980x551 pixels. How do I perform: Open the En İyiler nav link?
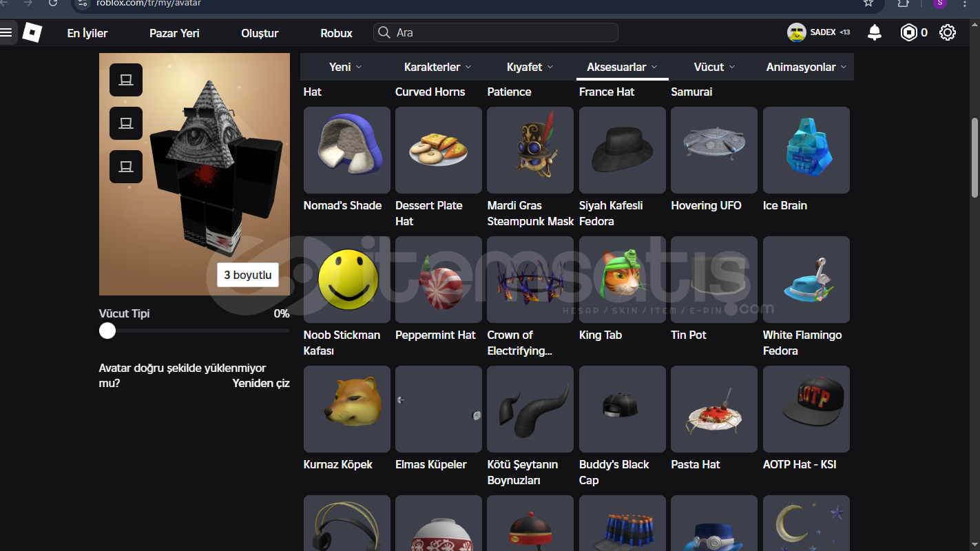(x=87, y=33)
